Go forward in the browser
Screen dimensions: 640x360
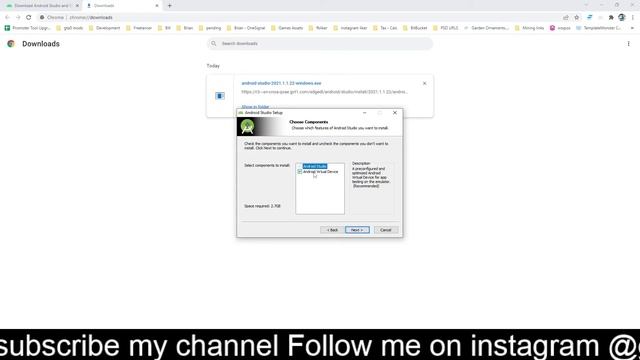[18, 18]
